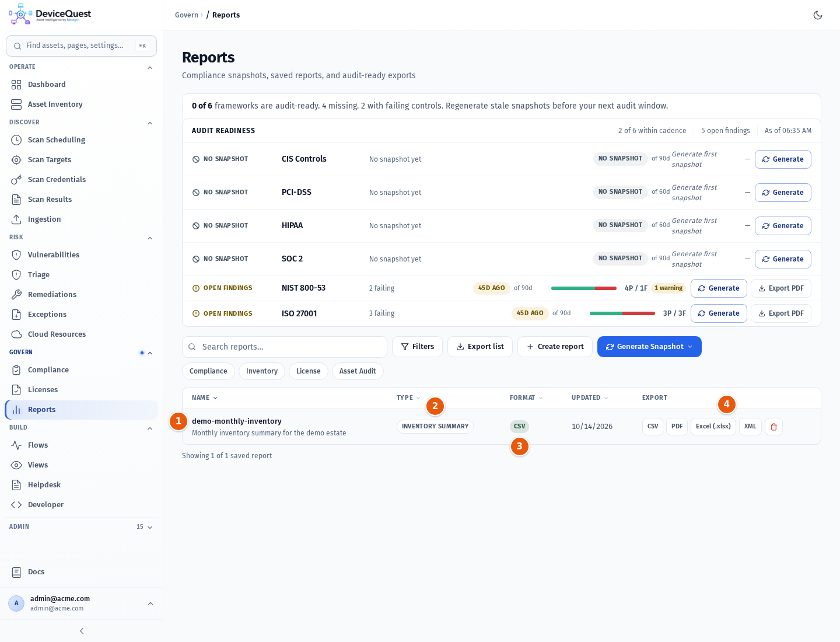
Task: Click the Export list button
Action: click(x=480, y=347)
